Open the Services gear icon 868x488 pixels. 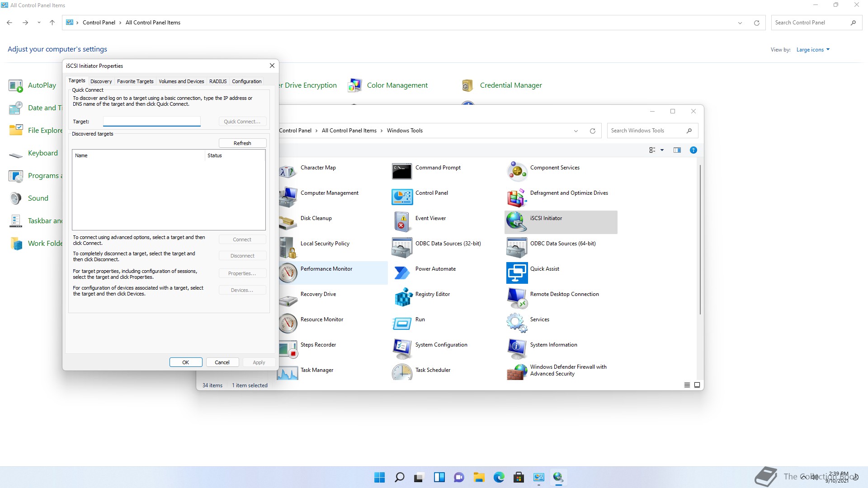click(x=517, y=324)
